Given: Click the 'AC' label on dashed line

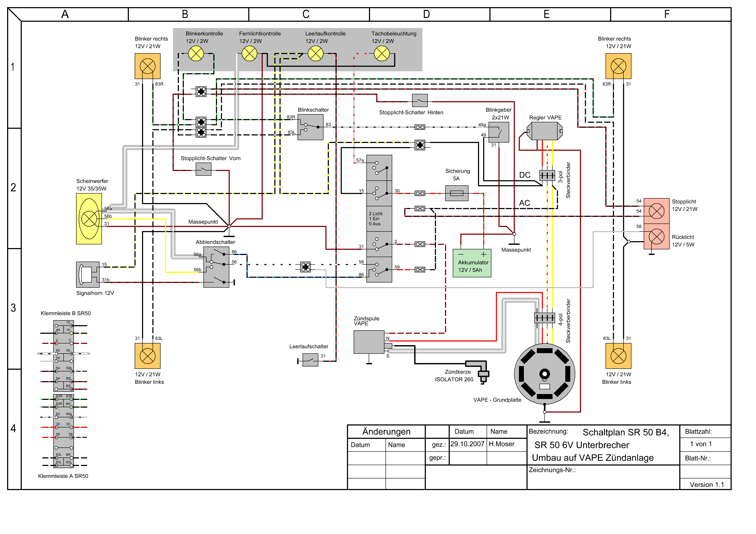Looking at the screenshot, I should tap(525, 203).
